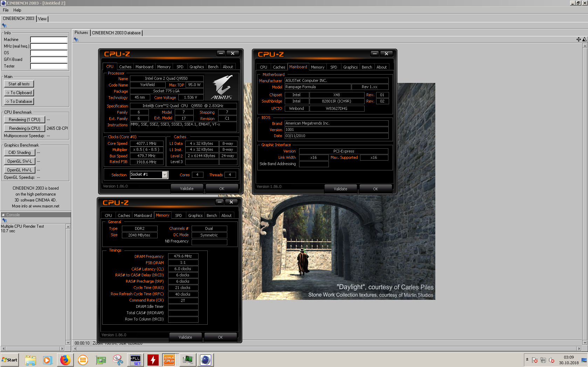Screen dimensions: 588x367
Task: Click the Show Desktop icon in the tray
Action: coord(584,360)
